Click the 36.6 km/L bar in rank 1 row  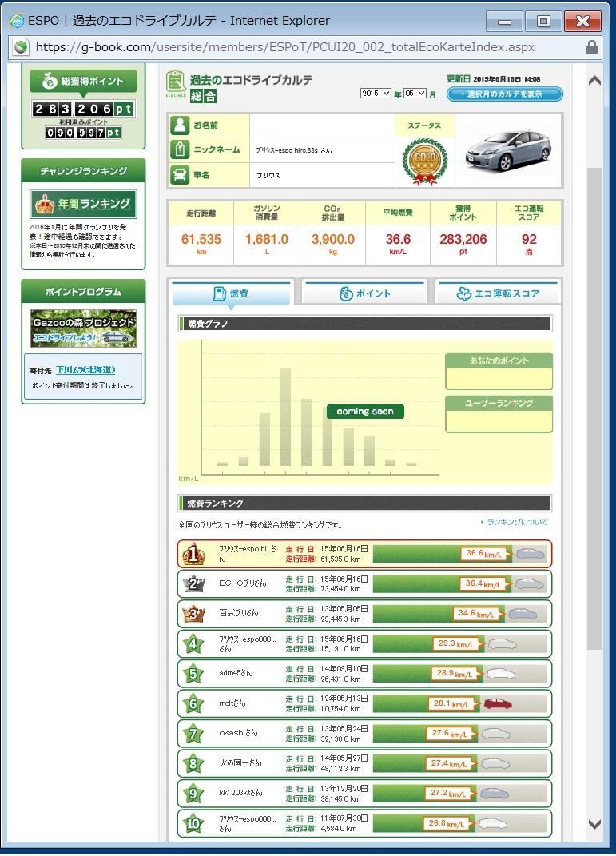[442, 554]
